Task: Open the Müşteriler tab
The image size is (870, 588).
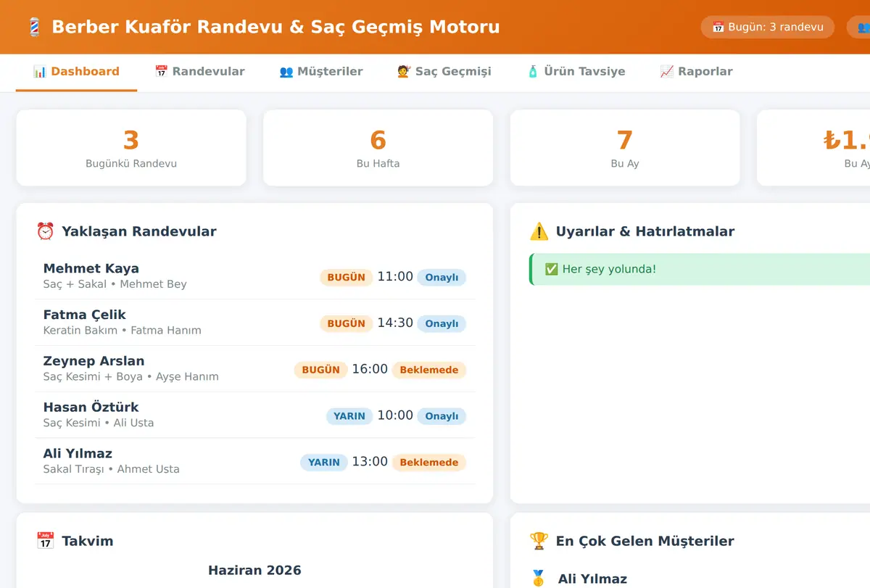Action: [x=321, y=71]
